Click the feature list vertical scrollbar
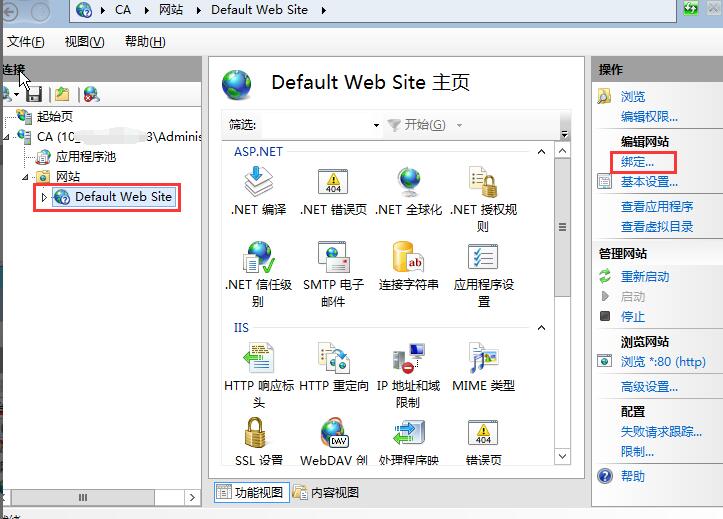 tap(563, 250)
